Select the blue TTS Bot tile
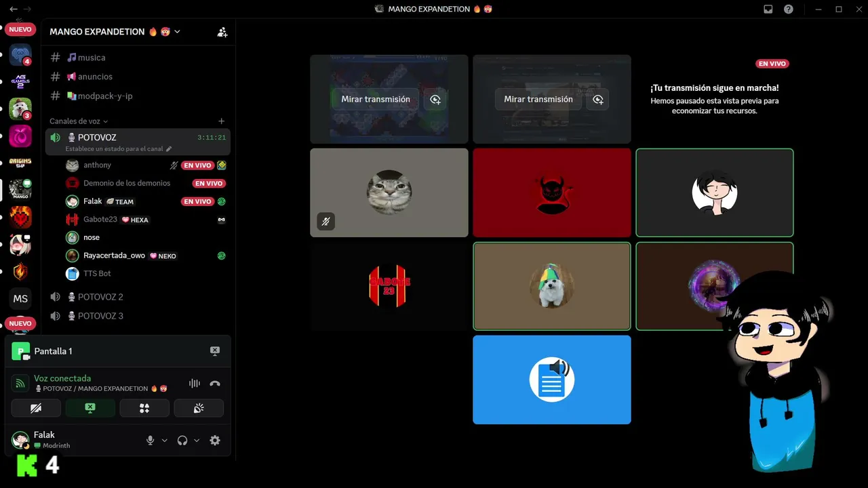Viewport: 868px width, 488px height. tap(552, 380)
